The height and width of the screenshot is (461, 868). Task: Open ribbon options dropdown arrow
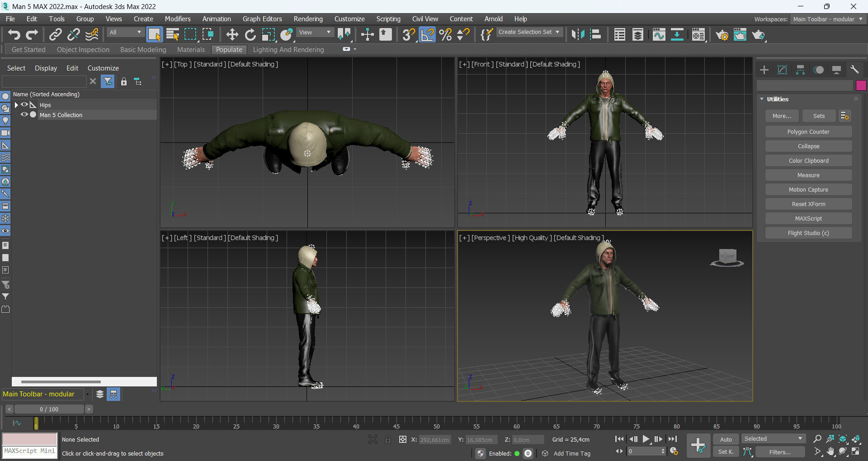[x=355, y=49]
